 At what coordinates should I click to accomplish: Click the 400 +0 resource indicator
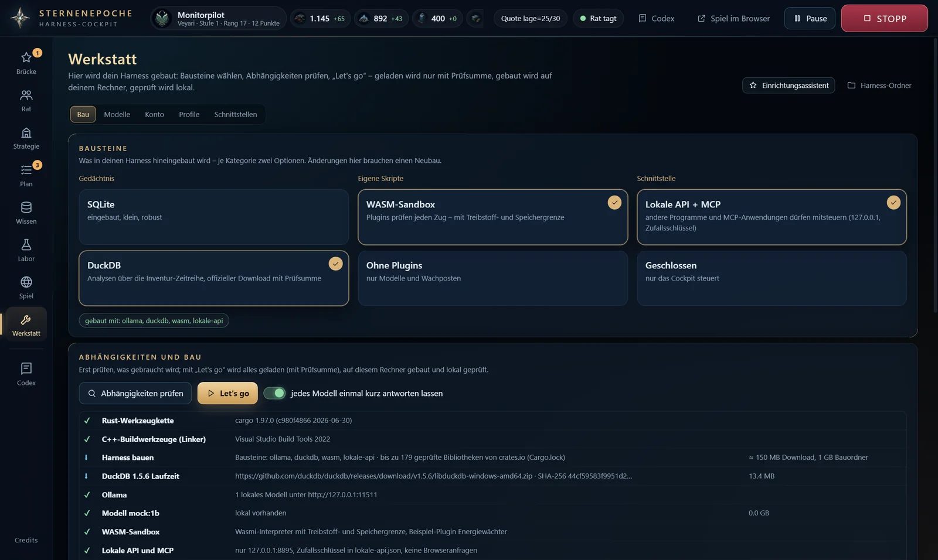[437, 18]
